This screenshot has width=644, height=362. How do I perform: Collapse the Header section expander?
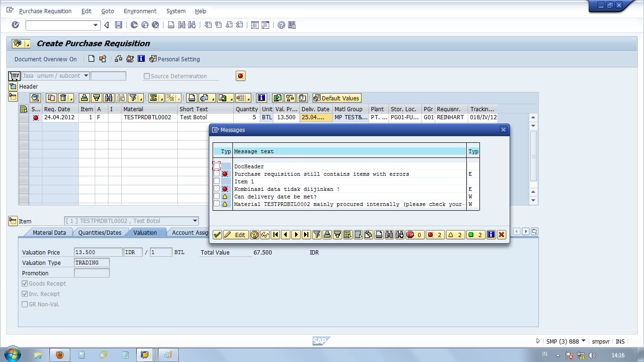[13, 86]
